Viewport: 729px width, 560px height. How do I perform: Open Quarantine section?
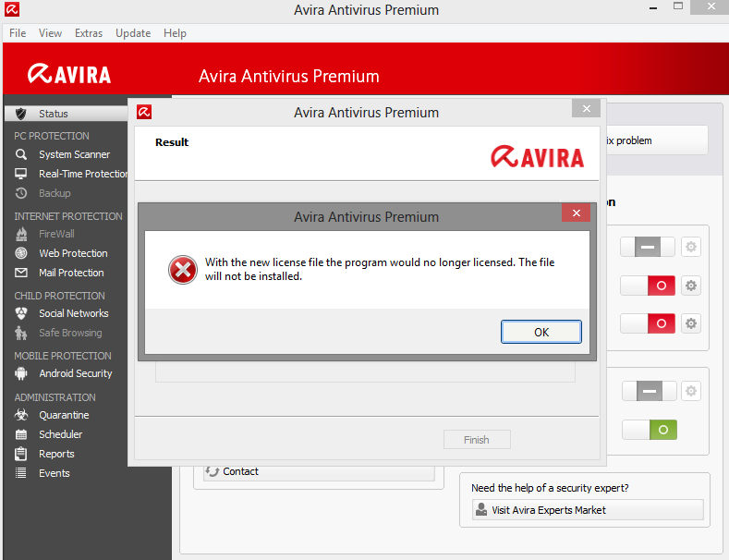tap(64, 415)
